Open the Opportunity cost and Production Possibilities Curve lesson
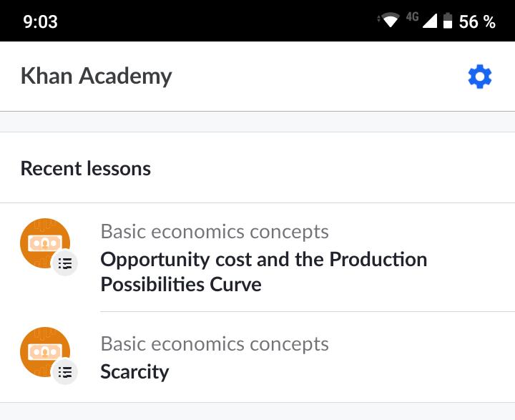This screenshot has height=420, width=515. [263, 272]
